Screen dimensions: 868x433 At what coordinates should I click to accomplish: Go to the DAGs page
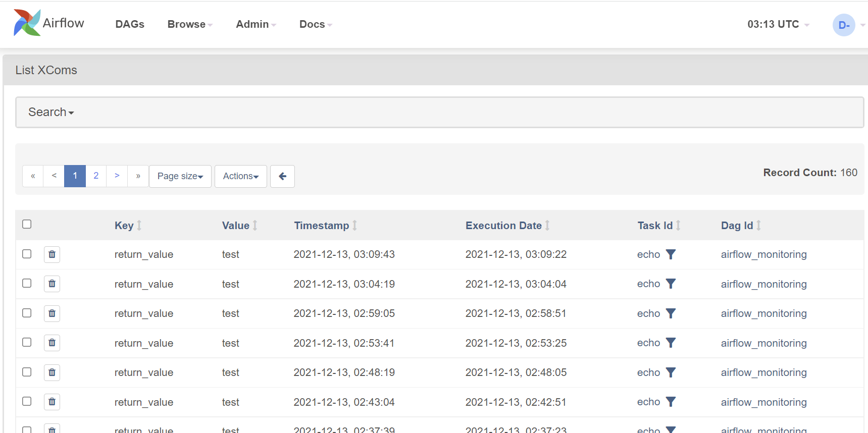(x=130, y=24)
